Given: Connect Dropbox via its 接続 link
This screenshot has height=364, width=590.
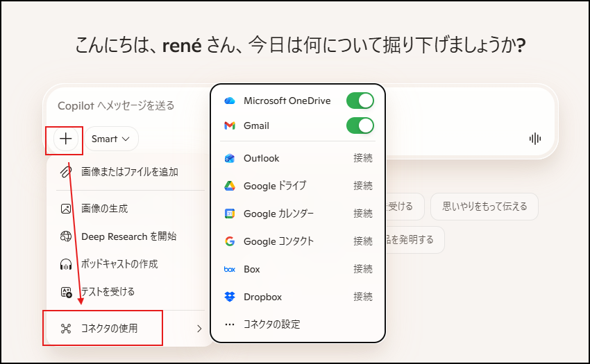Looking at the screenshot, I should 363,297.
